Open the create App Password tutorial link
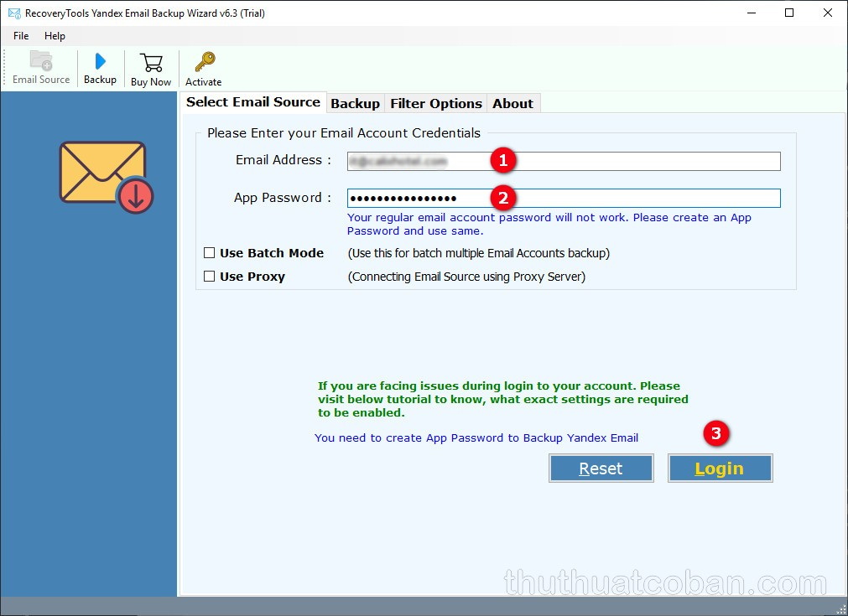Screen dimensions: 848x616 476,437
